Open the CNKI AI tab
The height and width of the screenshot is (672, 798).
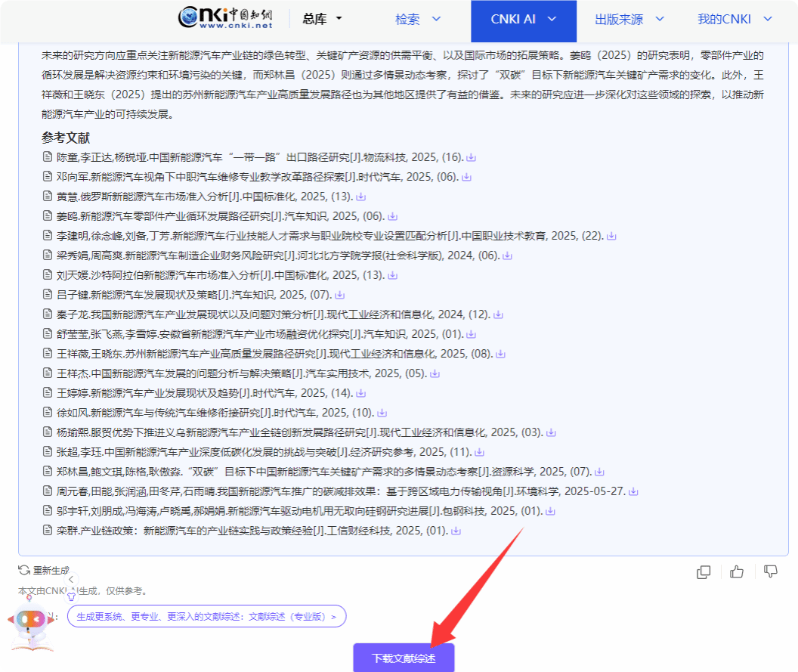tap(523, 19)
